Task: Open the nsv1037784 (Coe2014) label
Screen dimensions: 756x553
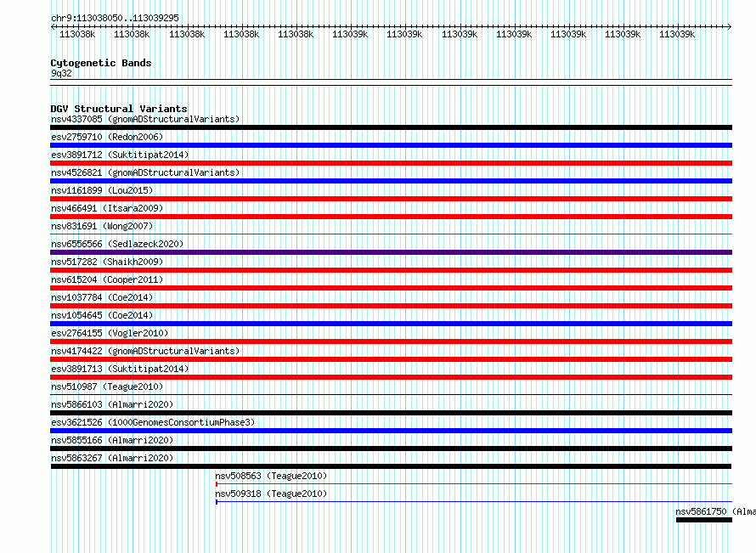Action: 102,297
